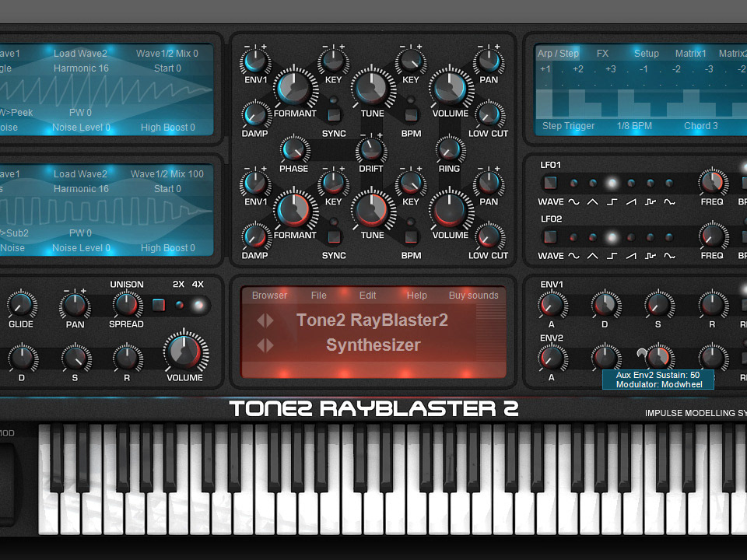Select the sine wave icon for LFO2

(x=573, y=256)
